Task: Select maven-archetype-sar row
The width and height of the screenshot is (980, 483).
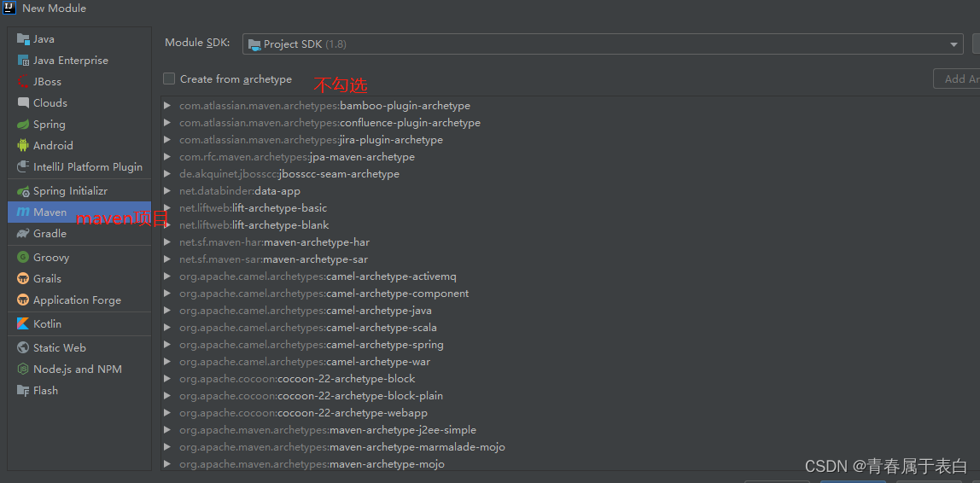Action: [570, 259]
